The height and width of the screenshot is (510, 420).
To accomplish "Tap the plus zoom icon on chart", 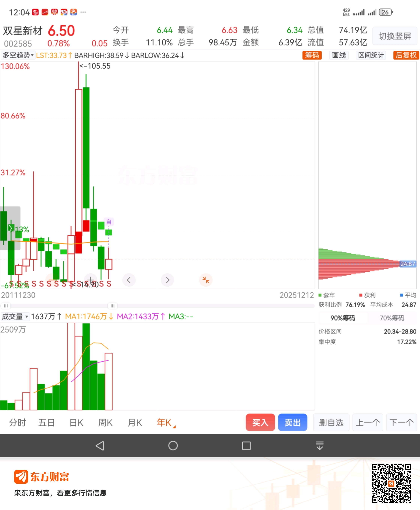I will 91,280.
